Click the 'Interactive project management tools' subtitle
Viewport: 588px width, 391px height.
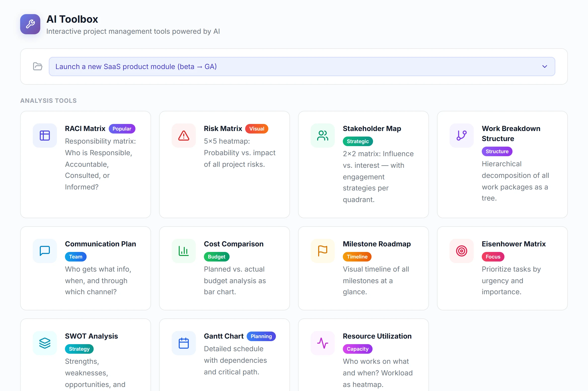click(x=133, y=31)
